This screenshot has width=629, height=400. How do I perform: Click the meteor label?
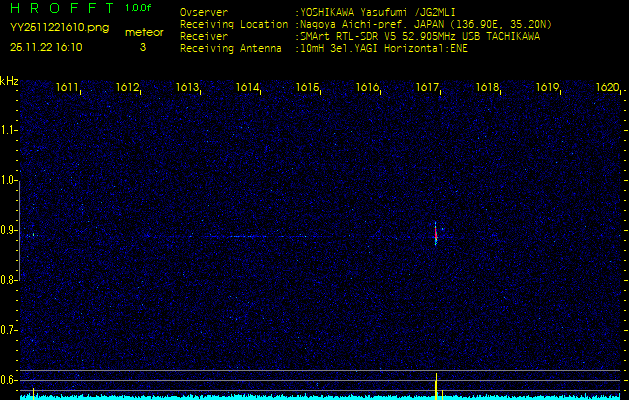point(143,32)
